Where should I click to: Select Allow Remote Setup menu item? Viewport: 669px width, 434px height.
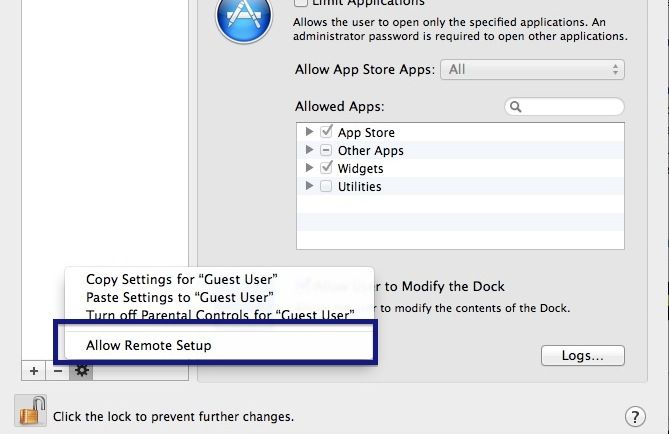(x=149, y=345)
